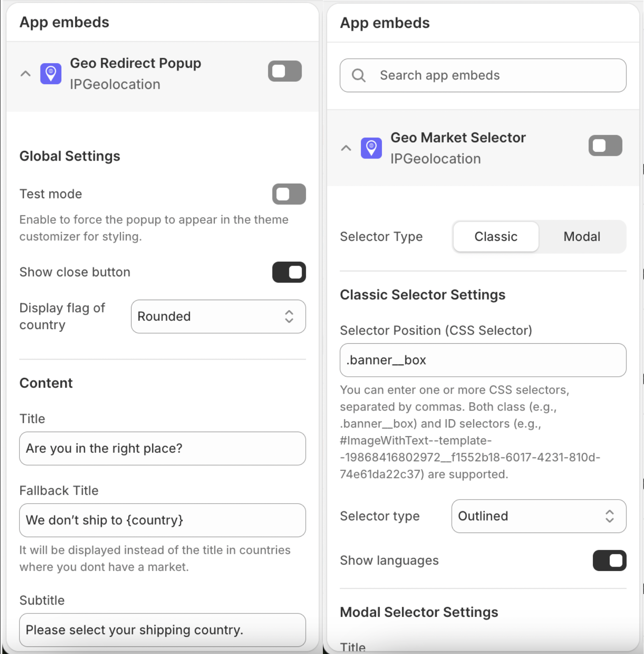Click the stepper arrows on the Outlined dropdown
This screenshot has width=644, height=654.
[609, 516]
